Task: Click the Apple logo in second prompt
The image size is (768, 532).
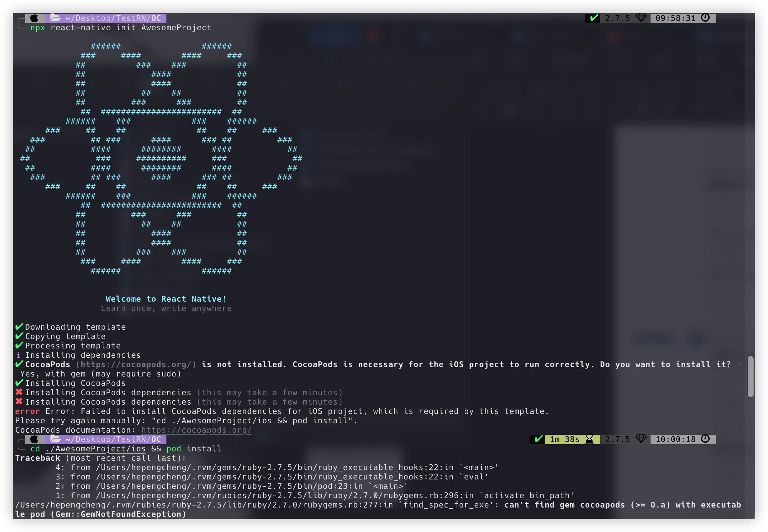Action: [34, 439]
